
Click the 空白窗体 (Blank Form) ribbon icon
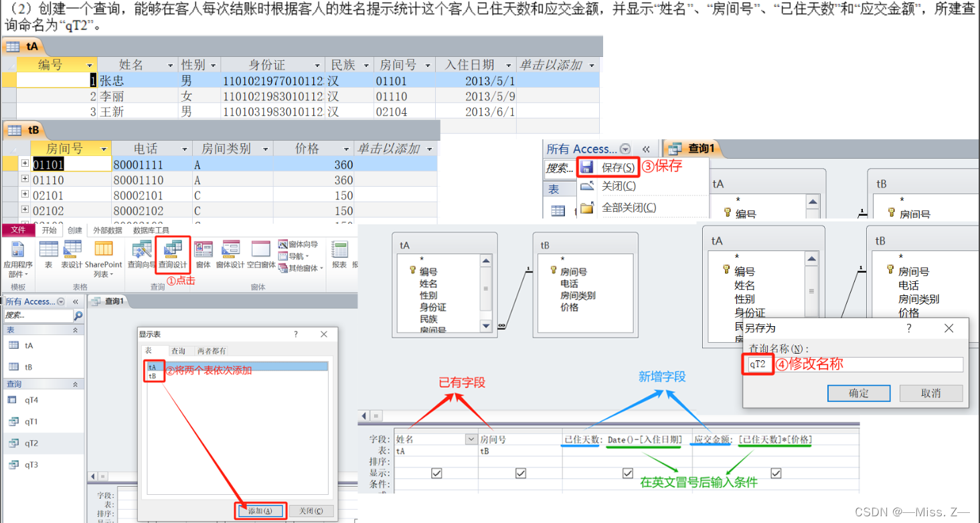pos(261,255)
